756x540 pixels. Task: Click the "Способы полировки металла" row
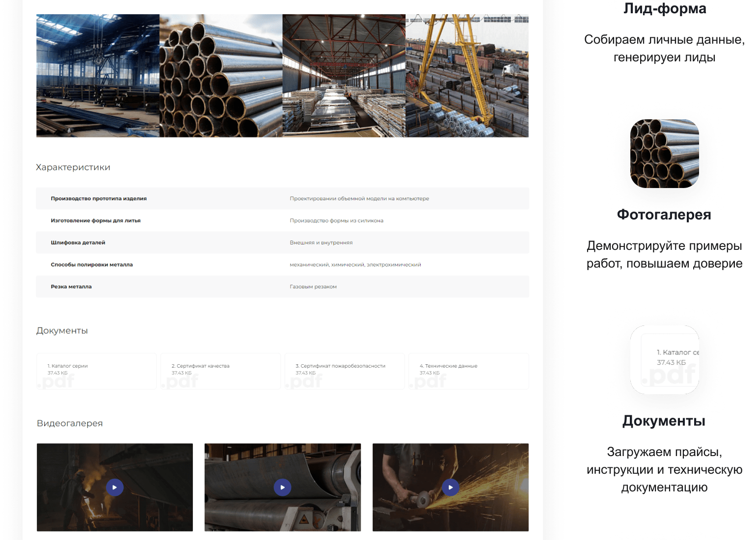282,265
